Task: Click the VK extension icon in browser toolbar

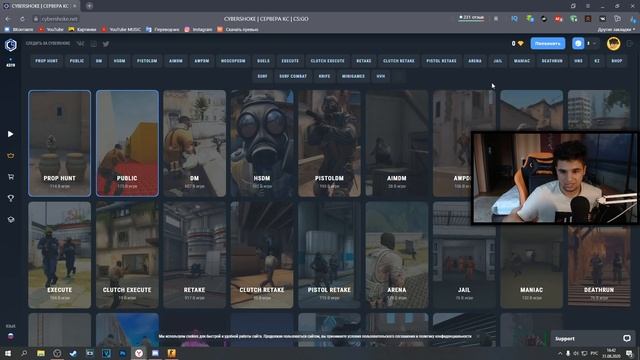Action: 602,19
